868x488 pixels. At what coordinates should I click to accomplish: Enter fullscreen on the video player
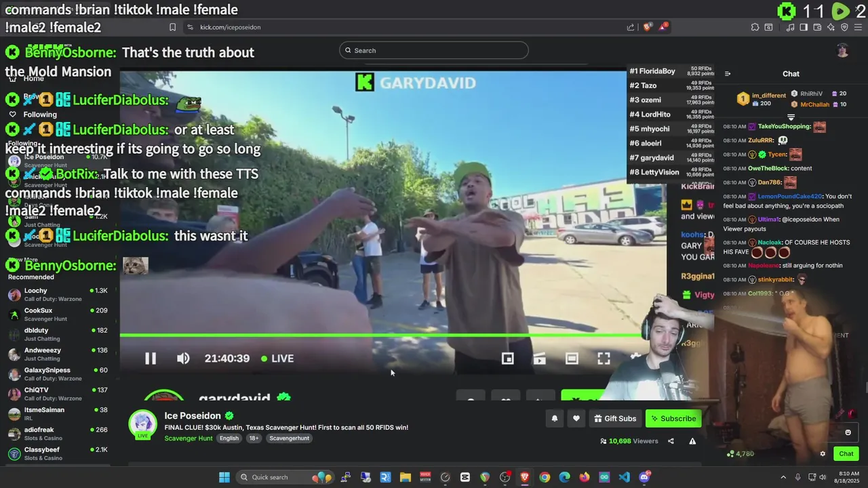(x=604, y=359)
